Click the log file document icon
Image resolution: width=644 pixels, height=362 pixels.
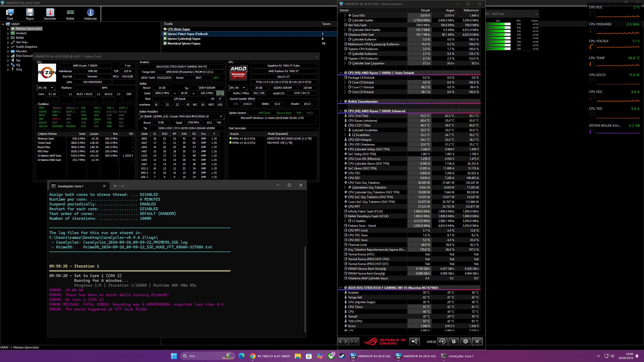point(454,341)
